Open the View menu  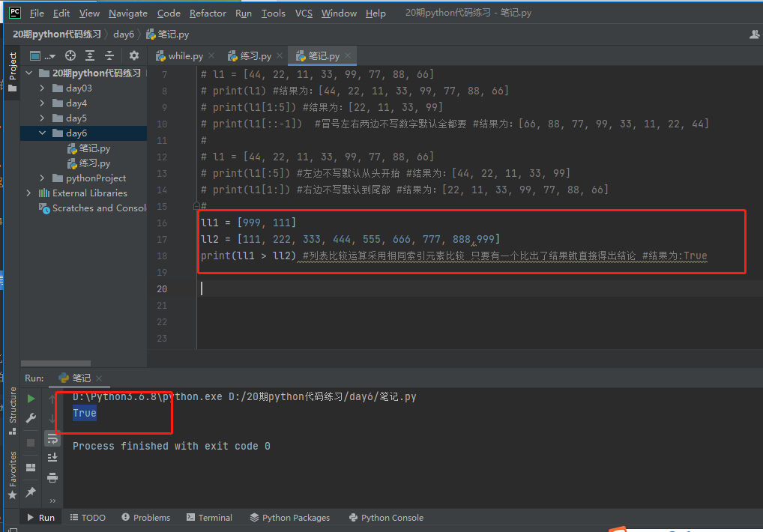89,13
